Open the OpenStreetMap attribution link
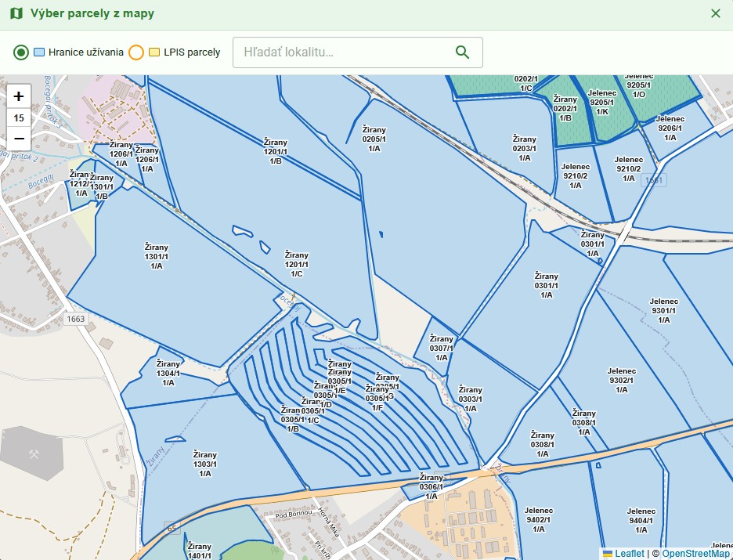 pos(696,554)
